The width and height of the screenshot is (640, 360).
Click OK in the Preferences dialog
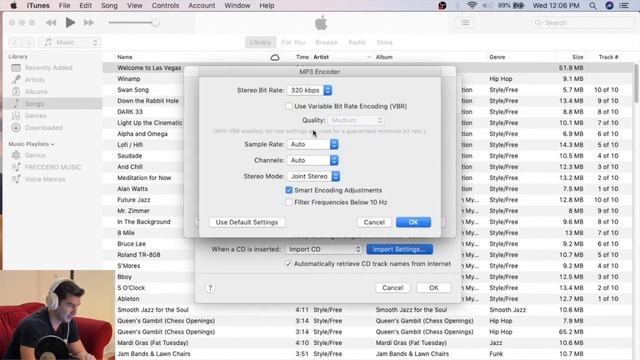(434, 288)
